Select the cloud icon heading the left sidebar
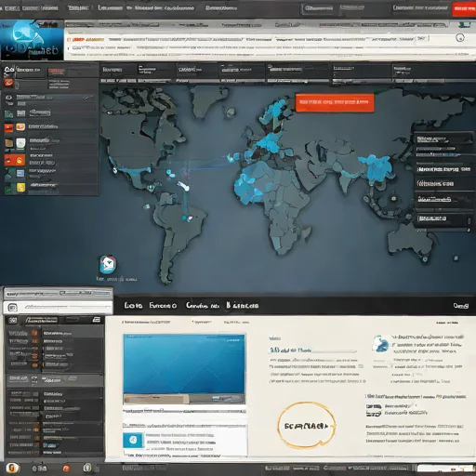This screenshot has width=476, height=476. pyautogui.click(x=9, y=71)
